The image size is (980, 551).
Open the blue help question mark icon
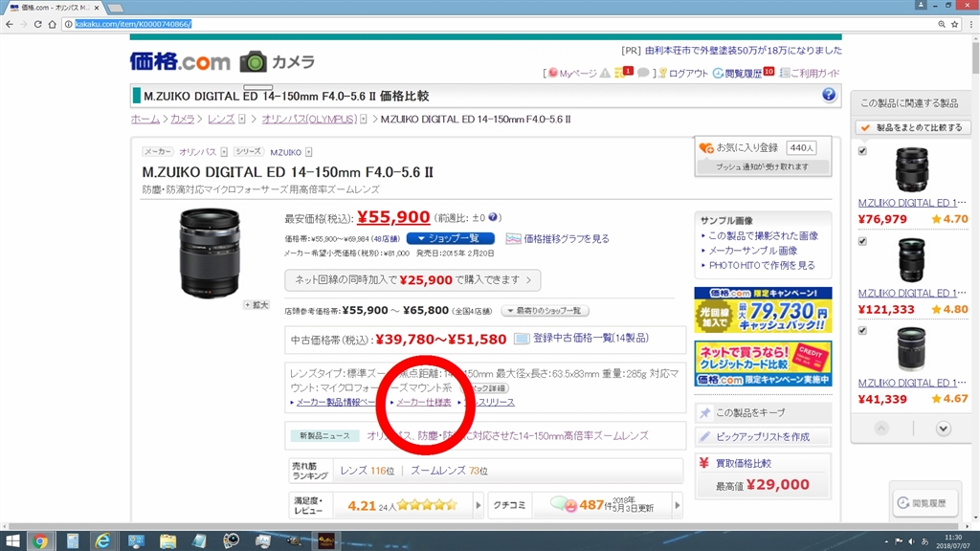click(829, 95)
